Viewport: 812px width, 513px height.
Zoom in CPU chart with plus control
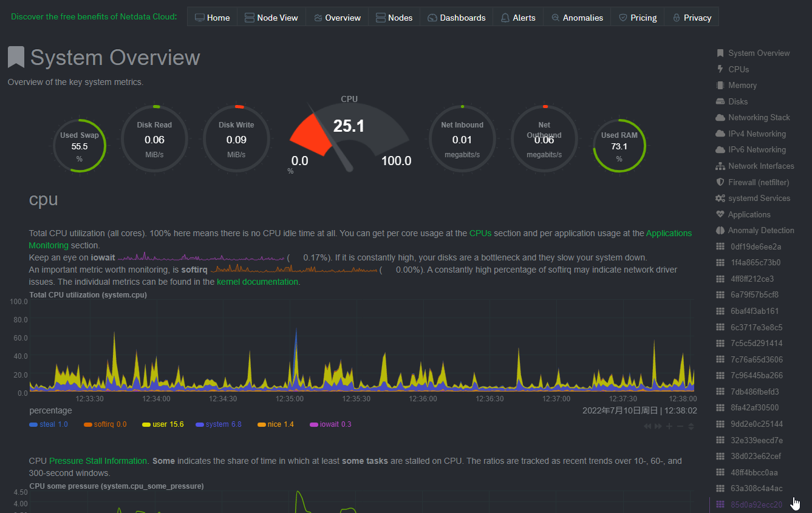point(669,427)
